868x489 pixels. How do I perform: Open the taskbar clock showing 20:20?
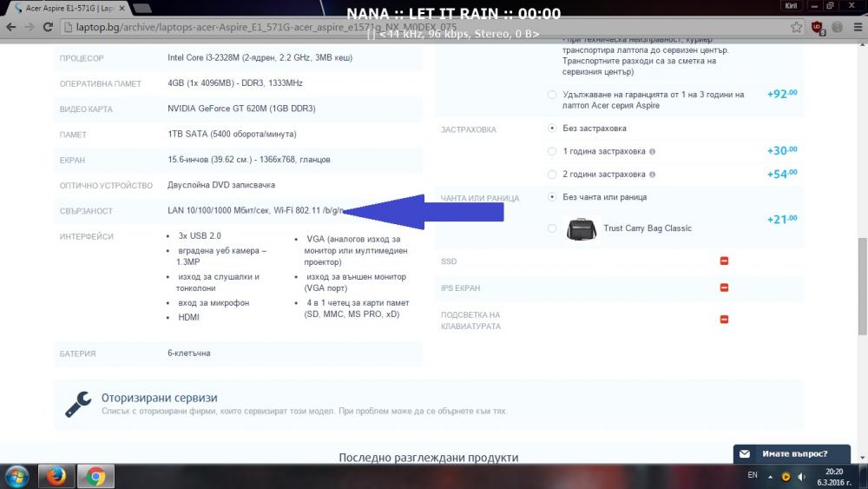click(x=834, y=477)
